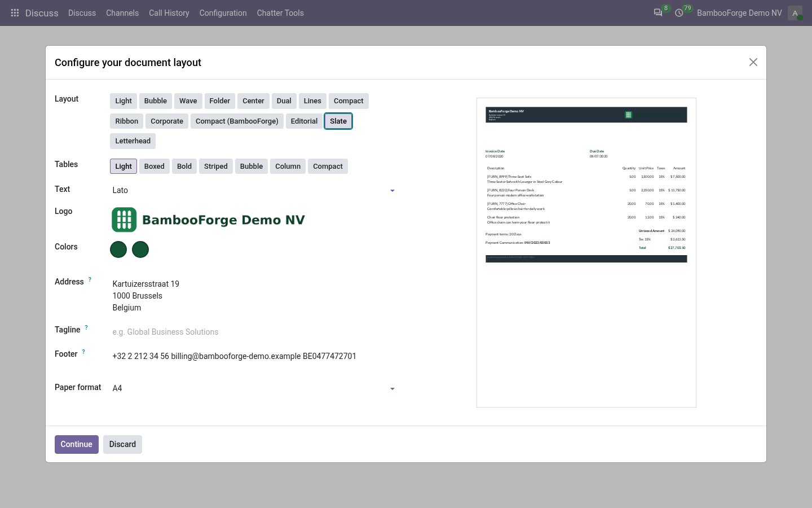Click the Footer help question mark
This screenshot has height=508, width=812.
coord(83,352)
